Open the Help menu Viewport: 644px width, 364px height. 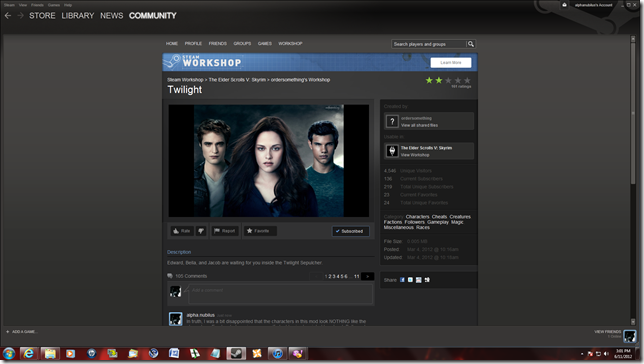click(x=68, y=5)
